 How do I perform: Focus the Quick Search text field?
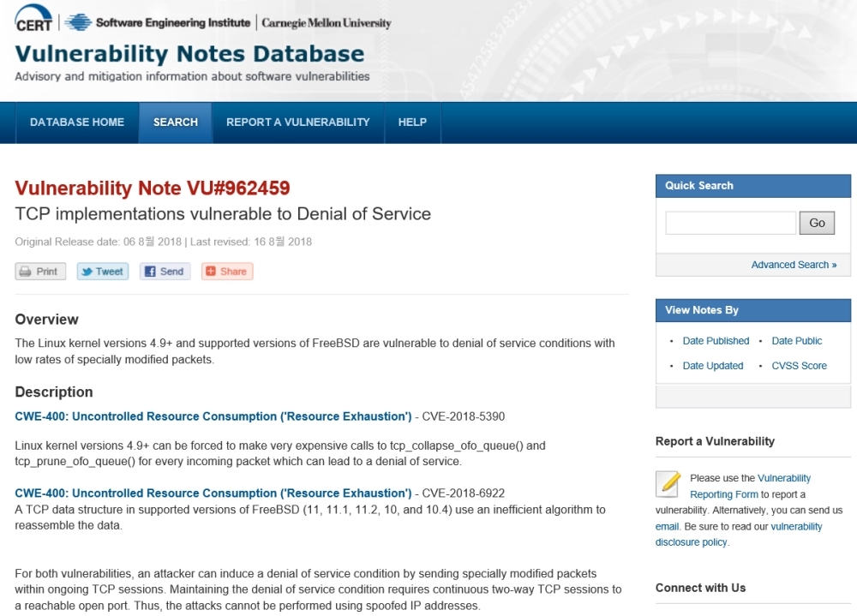tap(731, 223)
